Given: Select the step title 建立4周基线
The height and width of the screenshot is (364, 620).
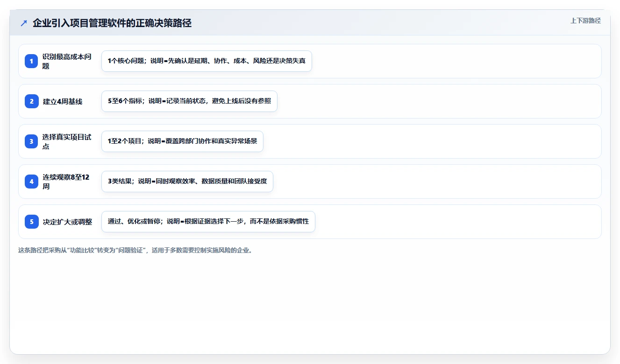Looking at the screenshot, I should point(63,101).
